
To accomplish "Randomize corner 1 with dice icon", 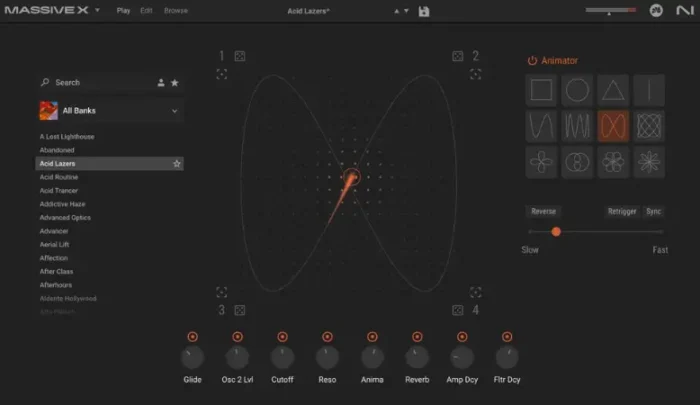I will (240, 56).
